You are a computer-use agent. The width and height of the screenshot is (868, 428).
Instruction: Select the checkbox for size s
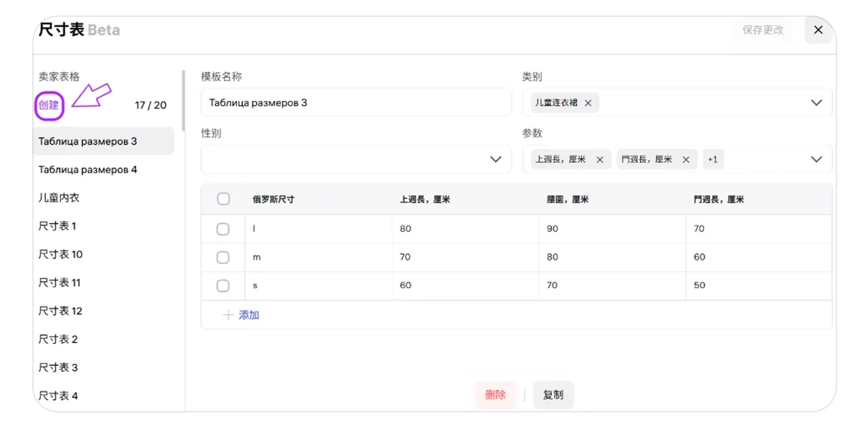(223, 285)
